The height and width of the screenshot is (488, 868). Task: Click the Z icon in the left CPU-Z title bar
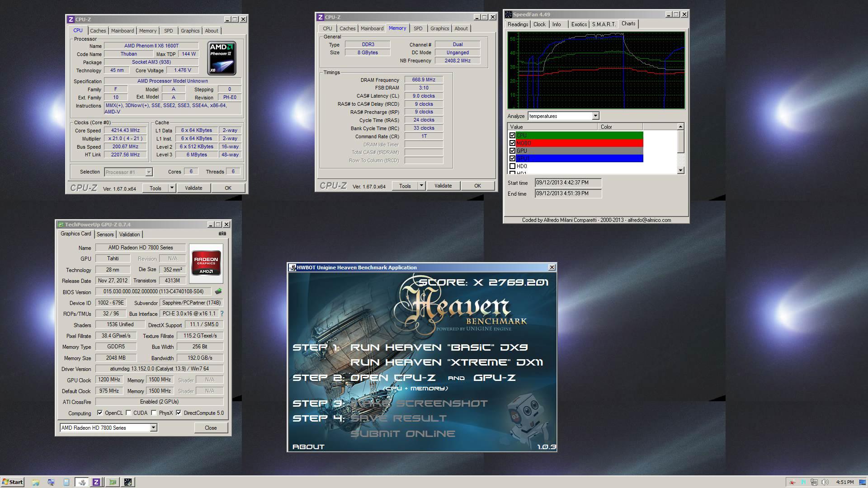pos(71,19)
